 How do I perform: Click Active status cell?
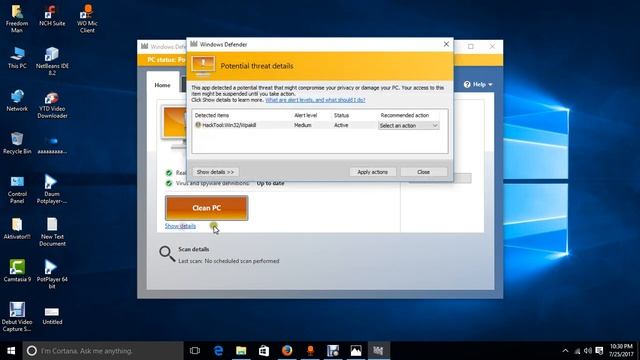(341, 125)
